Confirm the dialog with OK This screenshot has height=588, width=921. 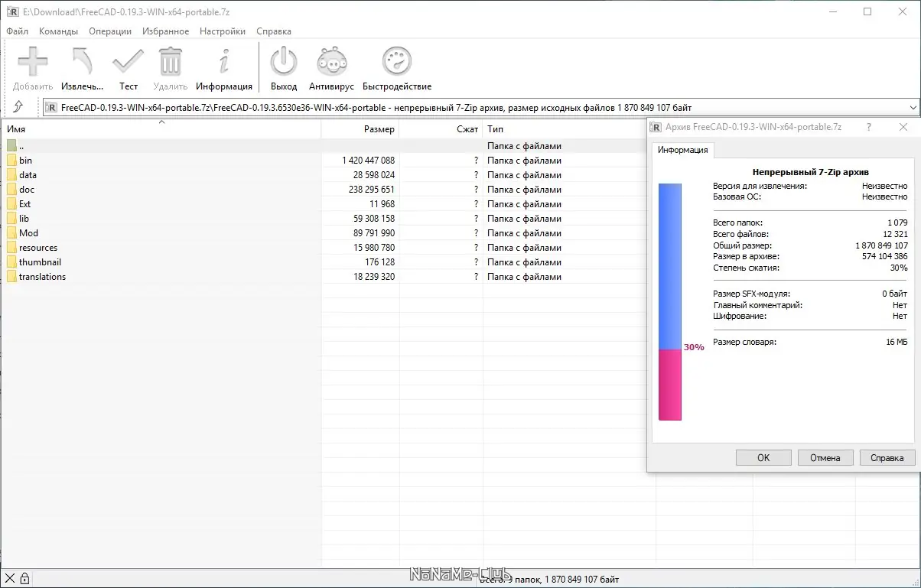coord(763,458)
